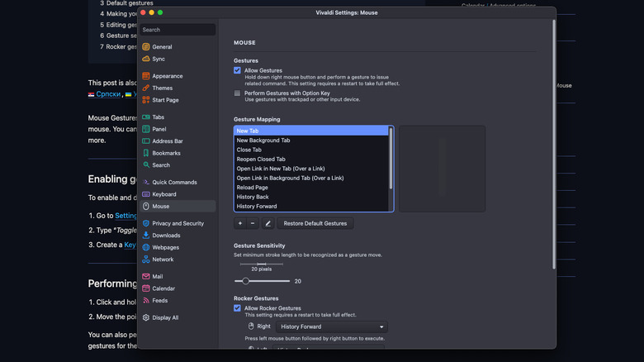The width and height of the screenshot is (644, 362).
Task: Open the Right rocker History Forward dropdown
Action: click(332, 326)
